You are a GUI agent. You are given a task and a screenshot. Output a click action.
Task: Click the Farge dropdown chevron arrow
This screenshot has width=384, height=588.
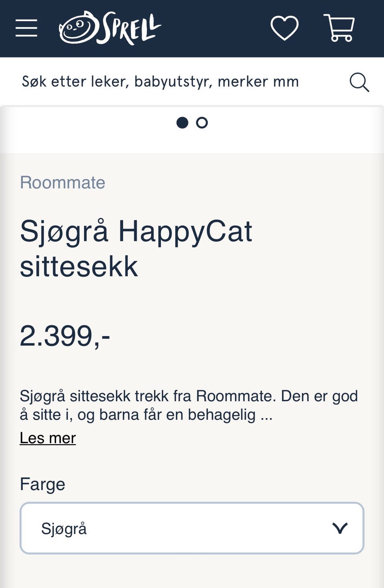pos(340,528)
